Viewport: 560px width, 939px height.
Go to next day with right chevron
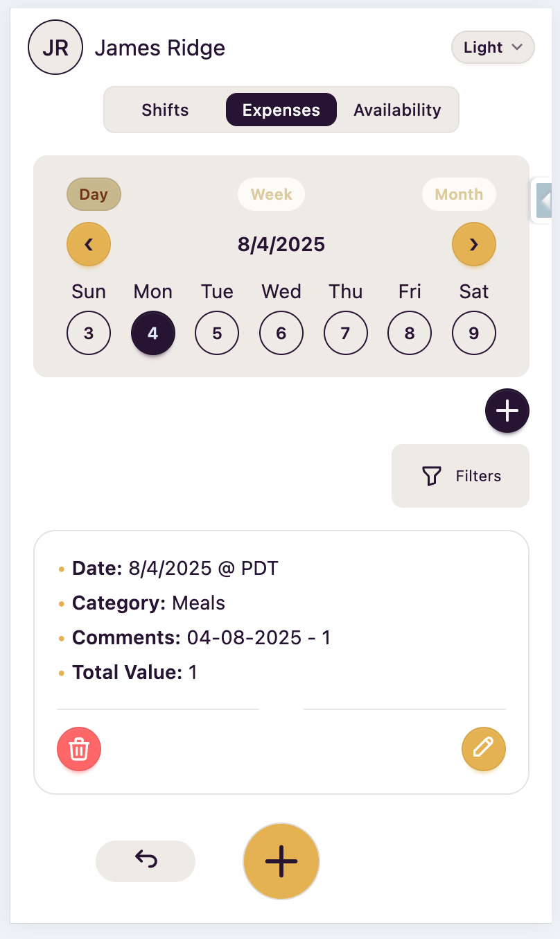474,244
